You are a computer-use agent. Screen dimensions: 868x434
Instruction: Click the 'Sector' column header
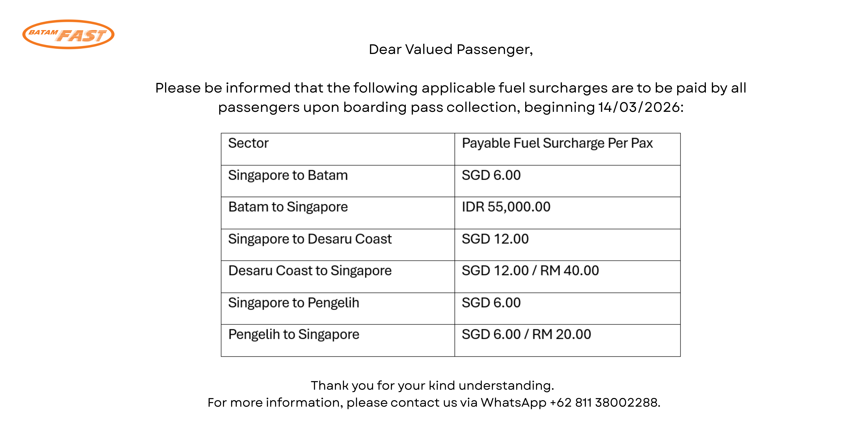248,143
